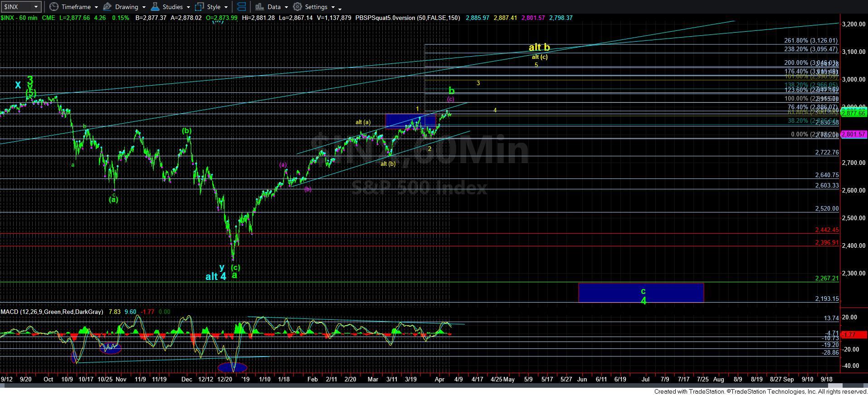868x395 pixels.
Task: Expand the Settings dropdown arrow
Action: point(333,7)
